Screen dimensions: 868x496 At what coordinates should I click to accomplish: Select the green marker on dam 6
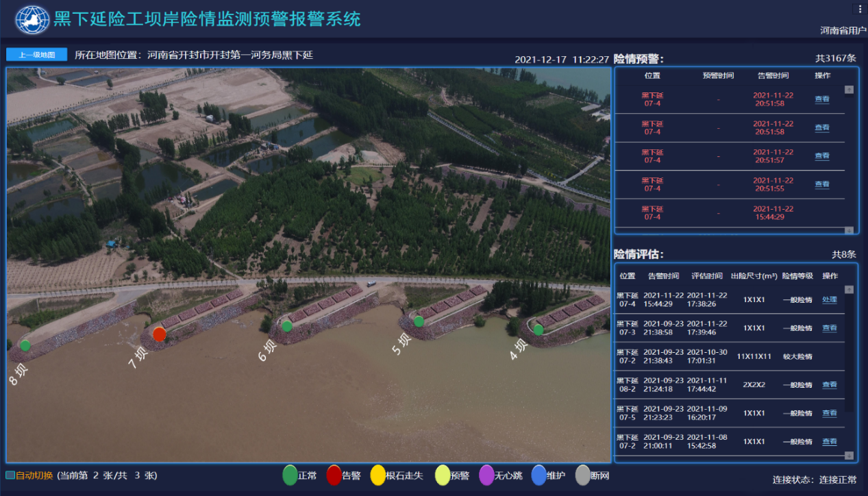[x=287, y=326]
